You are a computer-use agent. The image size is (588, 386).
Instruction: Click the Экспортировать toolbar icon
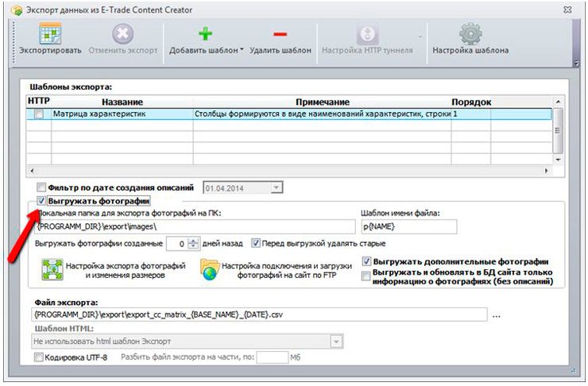click(x=51, y=33)
